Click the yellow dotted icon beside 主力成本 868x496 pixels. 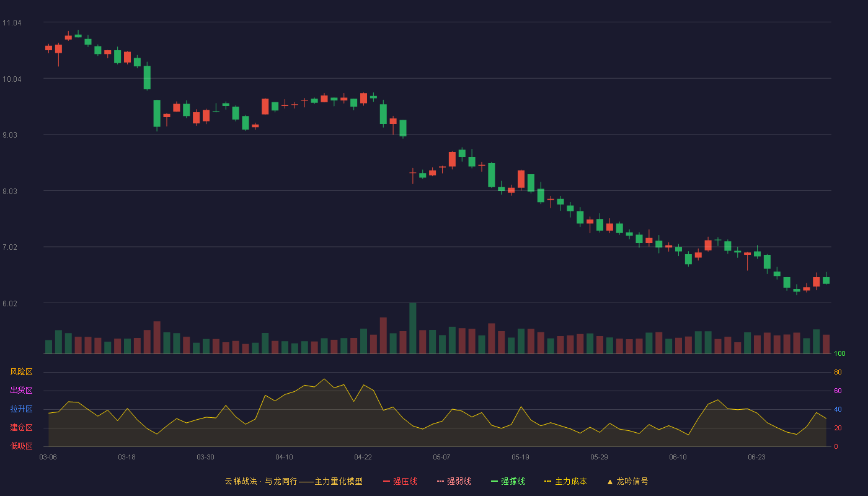click(547, 481)
